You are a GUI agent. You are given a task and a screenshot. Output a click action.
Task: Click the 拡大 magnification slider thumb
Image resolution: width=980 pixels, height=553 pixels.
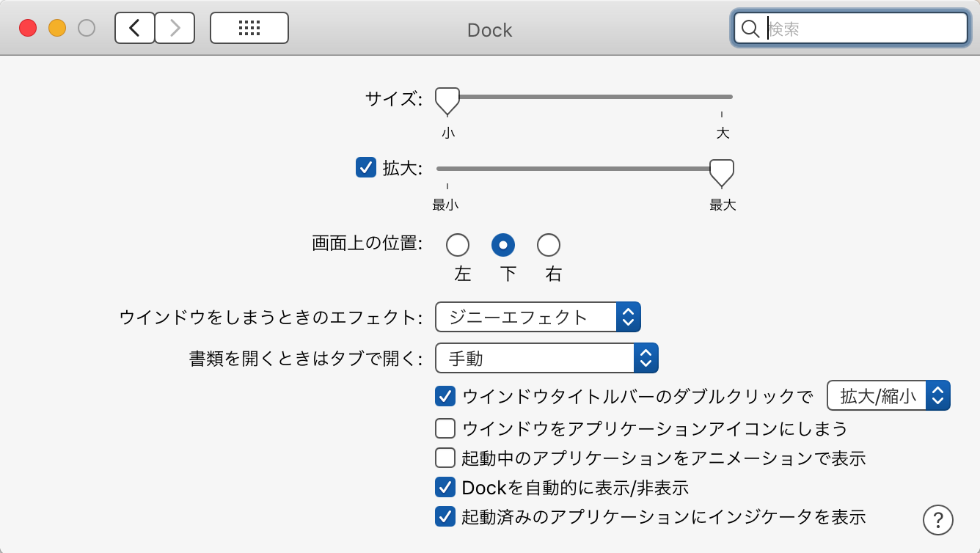722,173
